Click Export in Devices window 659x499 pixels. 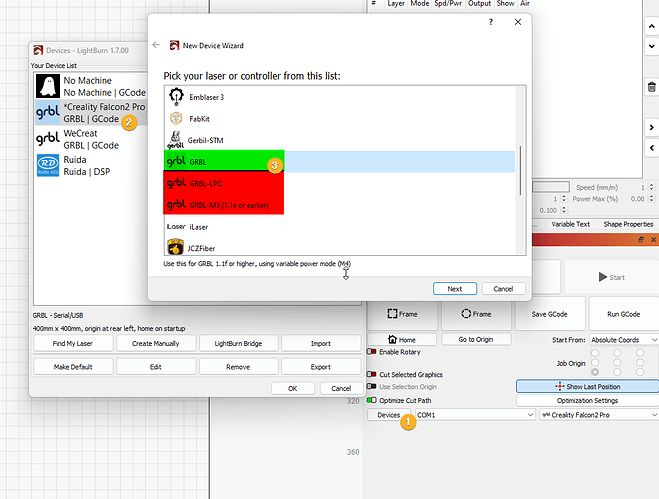click(321, 367)
